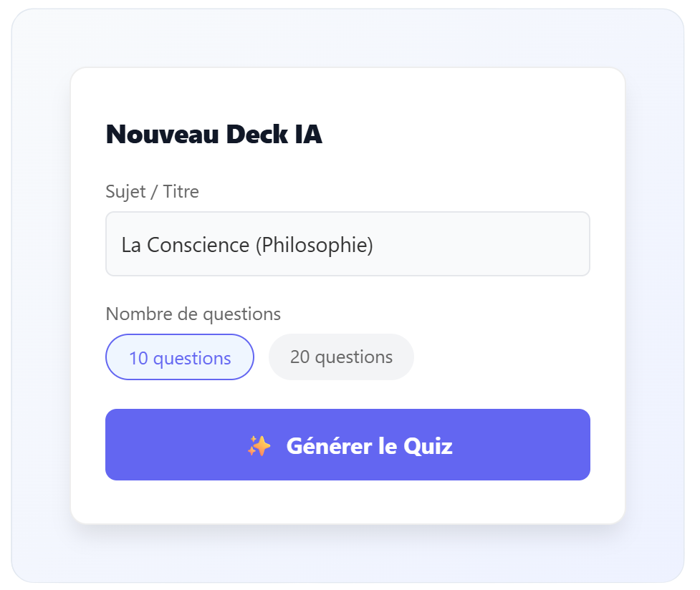
Task: Launch quiz generation for La Conscience
Action: [347, 445]
